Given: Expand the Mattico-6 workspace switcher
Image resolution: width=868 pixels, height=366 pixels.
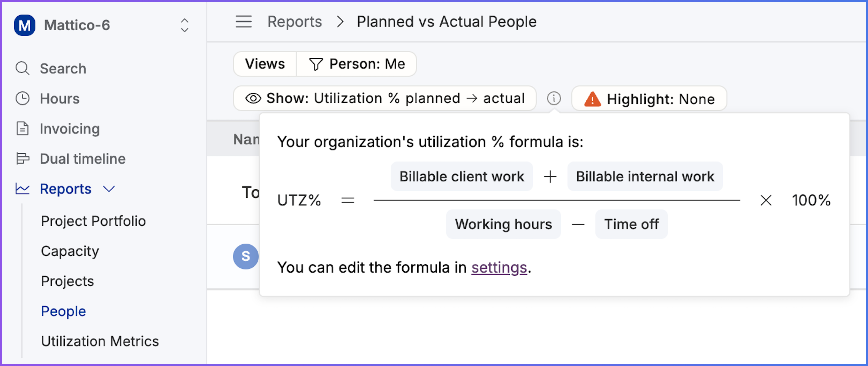Looking at the screenshot, I should pyautogui.click(x=184, y=25).
